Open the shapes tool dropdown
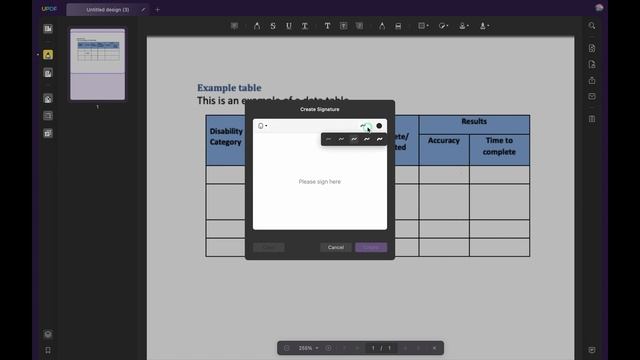640x360 pixels. tap(423, 26)
